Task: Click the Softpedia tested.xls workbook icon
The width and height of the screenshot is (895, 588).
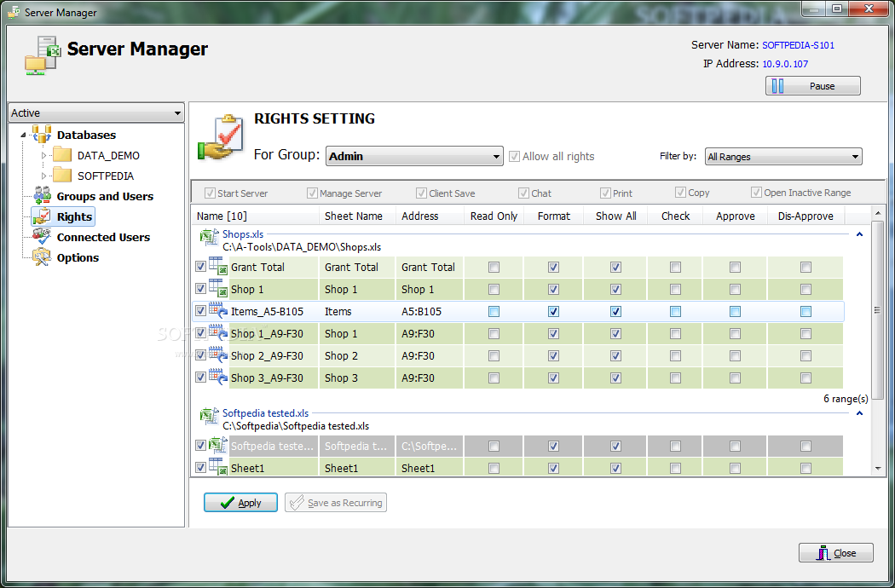Action: [x=210, y=416]
